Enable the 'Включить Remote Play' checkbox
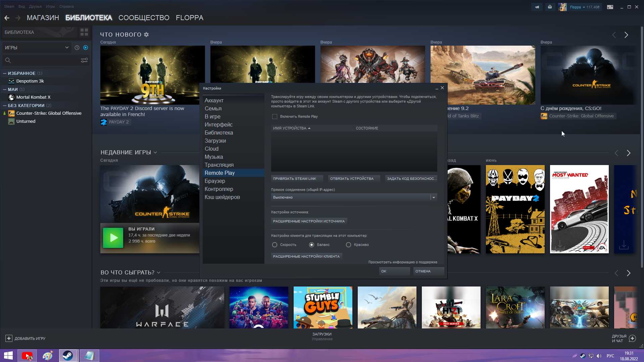The width and height of the screenshot is (644, 362). (x=275, y=117)
